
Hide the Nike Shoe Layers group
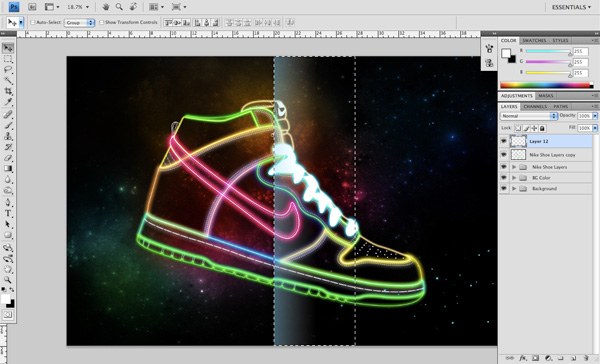(x=504, y=167)
